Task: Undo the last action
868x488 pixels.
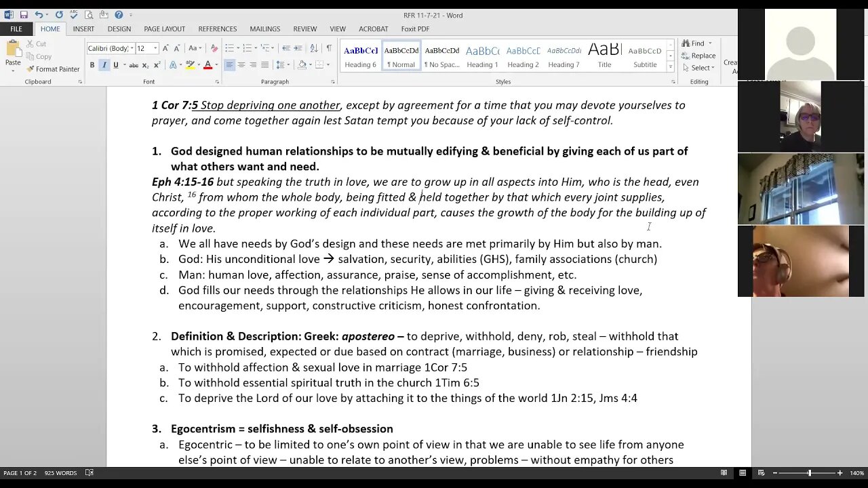Action: [x=39, y=15]
